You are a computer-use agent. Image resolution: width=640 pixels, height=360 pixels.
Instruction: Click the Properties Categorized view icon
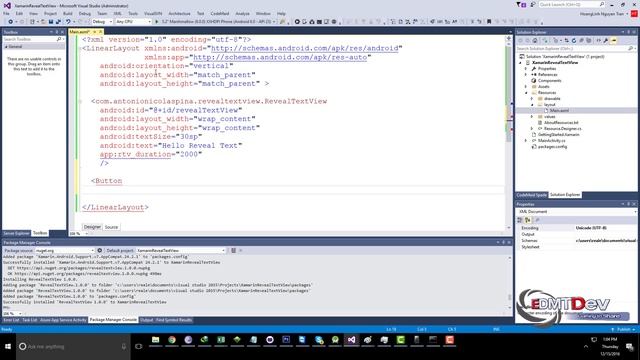(520, 220)
